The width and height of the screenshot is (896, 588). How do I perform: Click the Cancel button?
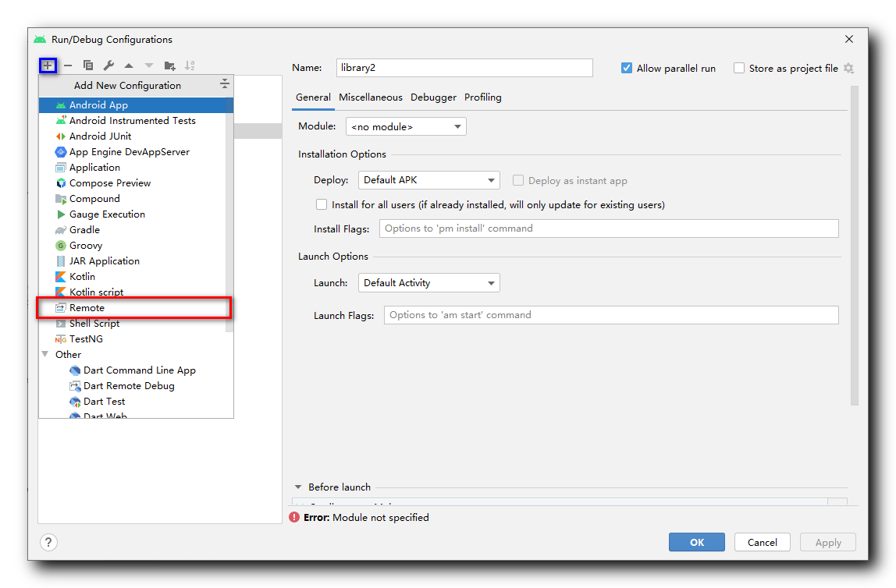pos(763,542)
